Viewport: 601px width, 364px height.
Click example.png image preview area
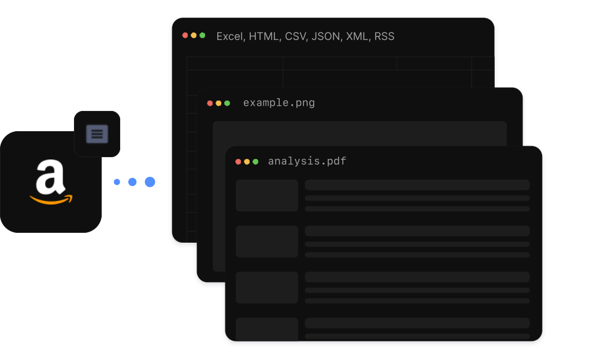click(359, 133)
